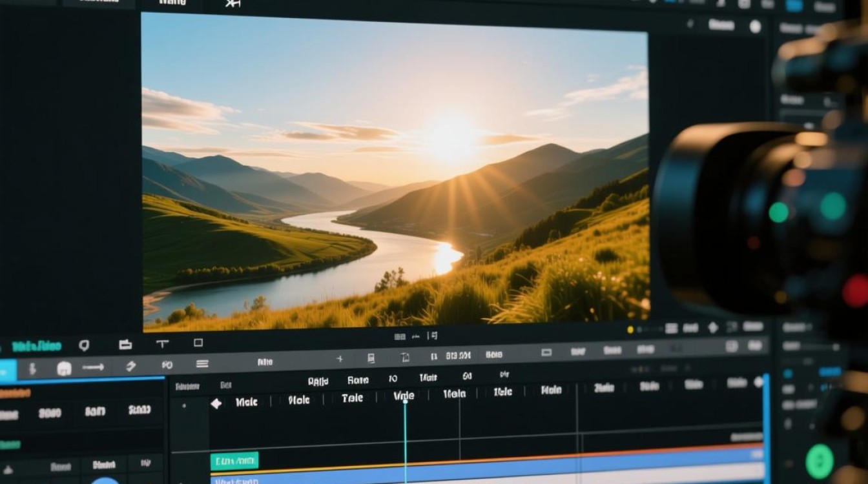Click the square shape icon beside the T tool
868x484 pixels.
pos(198,343)
